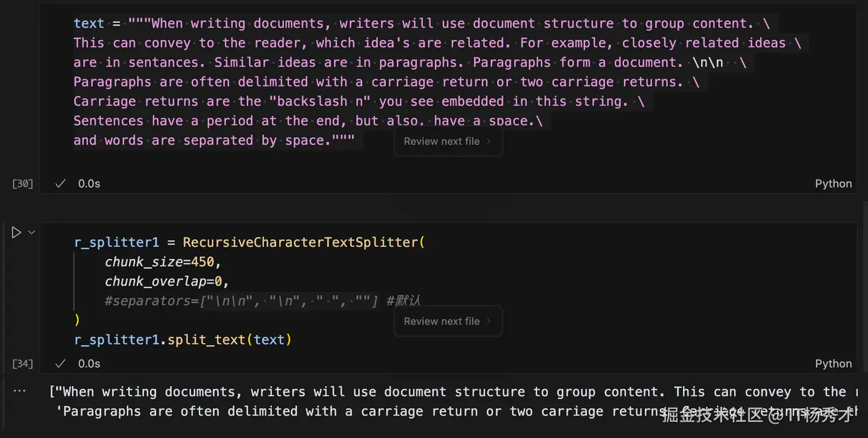Open the output's more actions ellipsis
Viewport: 868px width, 438px height.
[x=20, y=391]
